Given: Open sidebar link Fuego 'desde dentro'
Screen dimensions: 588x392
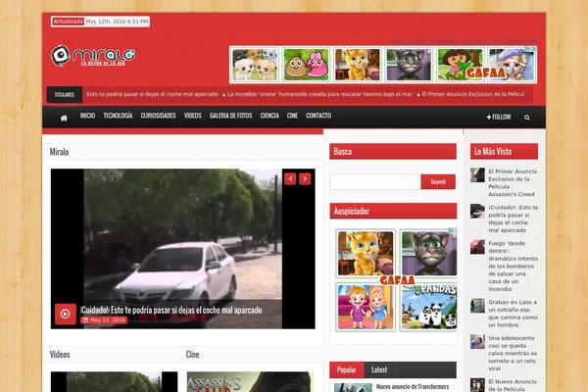Looking at the screenshot, I should pos(513,266).
